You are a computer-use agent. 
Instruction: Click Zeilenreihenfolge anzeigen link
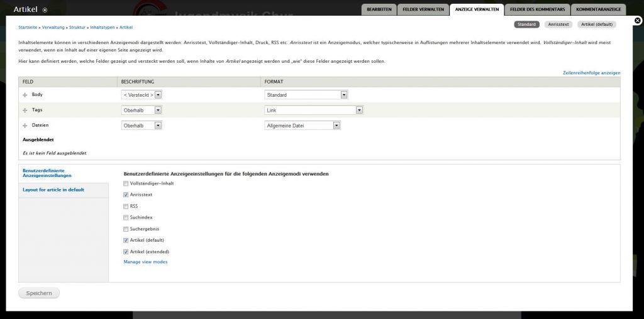(591, 73)
